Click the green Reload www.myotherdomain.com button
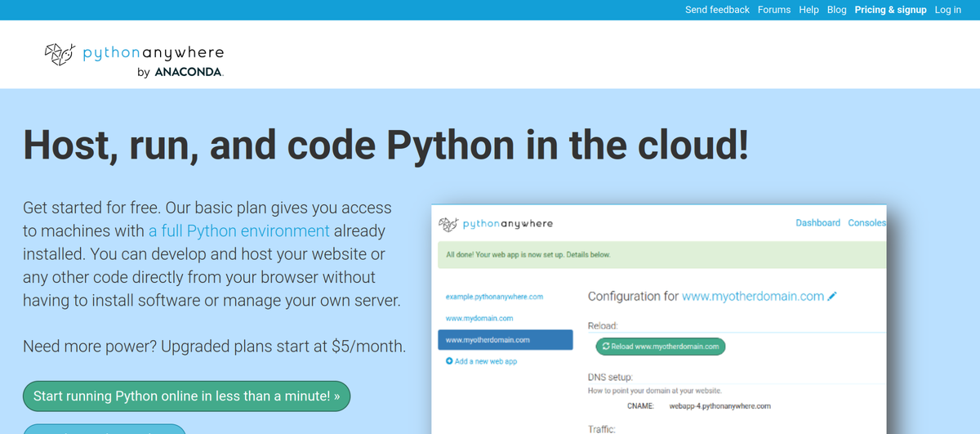 (x=660, y=347)
